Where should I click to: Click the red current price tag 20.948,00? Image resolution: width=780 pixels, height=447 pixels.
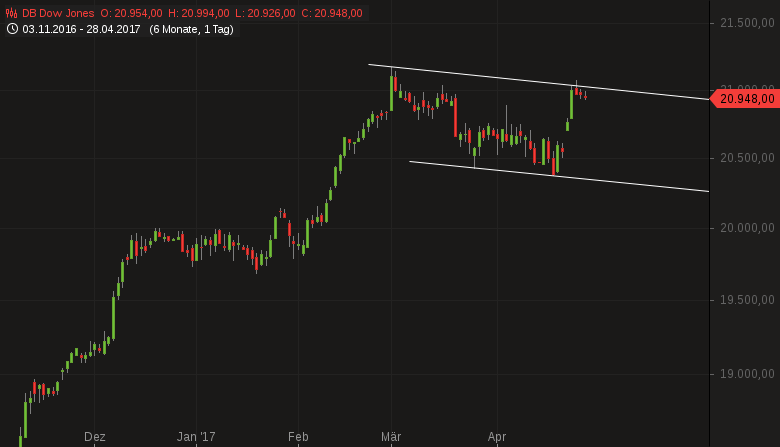(745, 99)
